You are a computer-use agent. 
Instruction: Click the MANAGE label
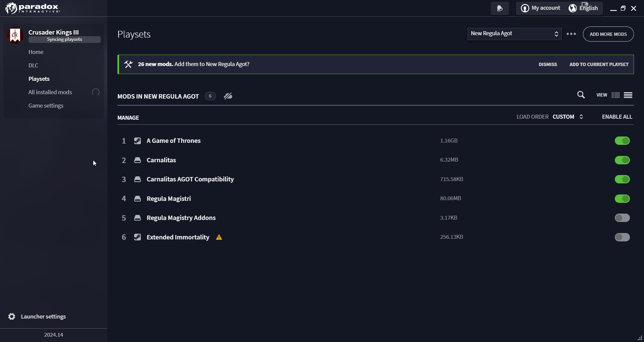click(128, 118)
